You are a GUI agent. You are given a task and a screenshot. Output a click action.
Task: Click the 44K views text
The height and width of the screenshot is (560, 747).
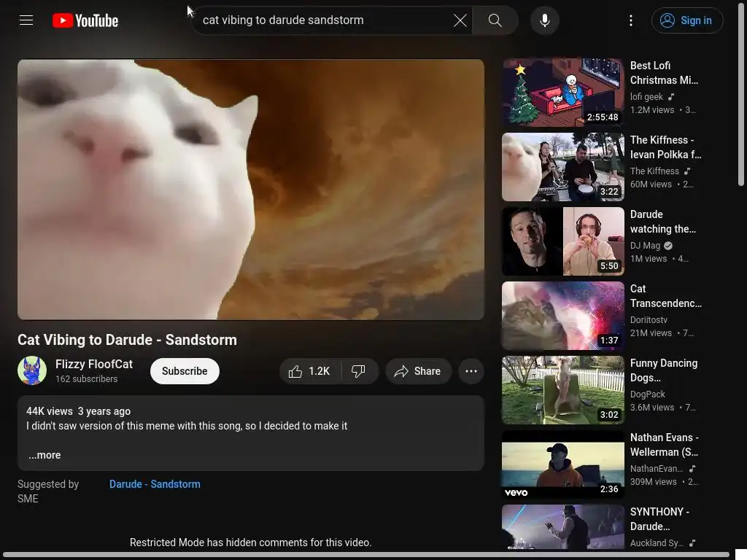[x=50, y=411]
